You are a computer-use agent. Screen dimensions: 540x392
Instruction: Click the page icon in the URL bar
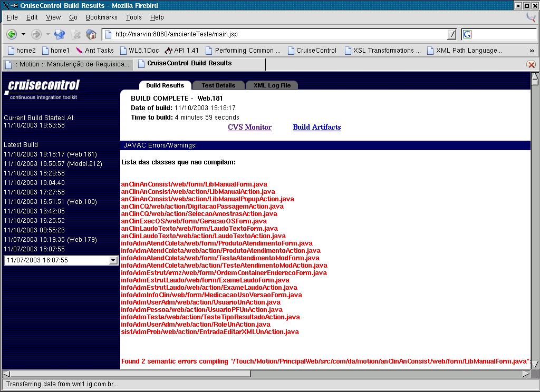[108, 34]
